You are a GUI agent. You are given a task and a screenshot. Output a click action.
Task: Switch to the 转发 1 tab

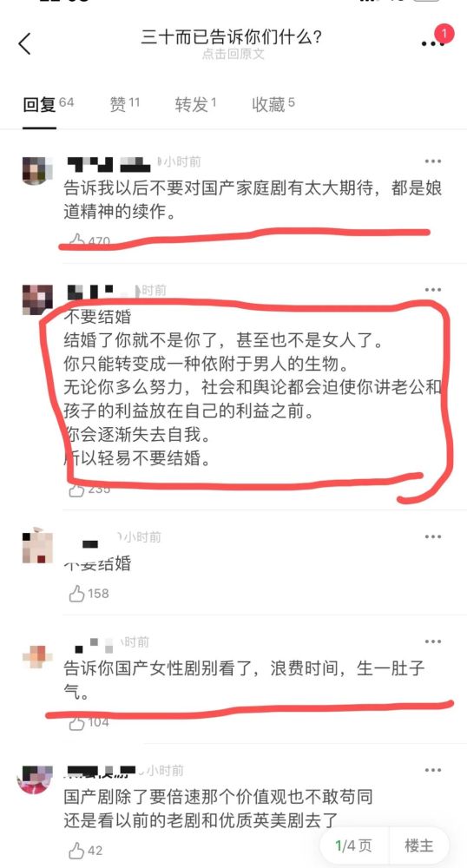point(196,103)
